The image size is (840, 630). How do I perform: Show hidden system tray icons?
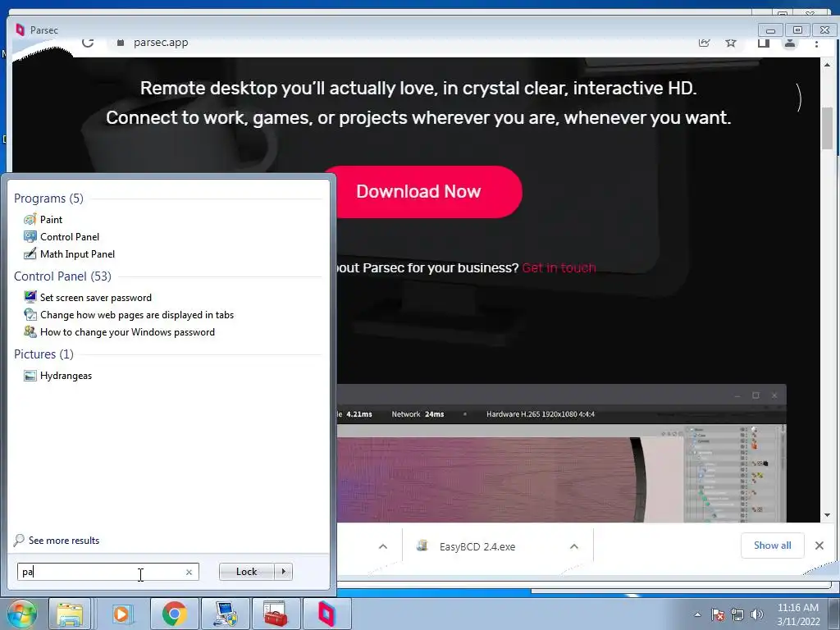697,615
